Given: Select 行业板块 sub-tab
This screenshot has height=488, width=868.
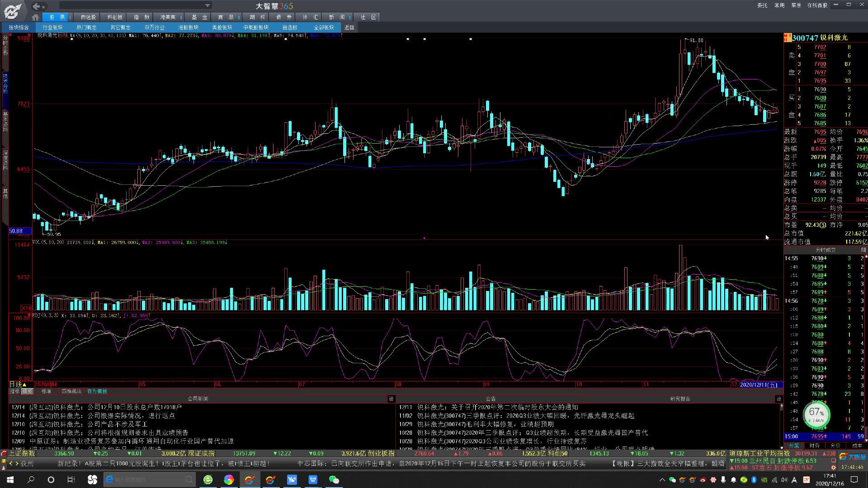Looking at the screenshot, I should coord(53,28).
